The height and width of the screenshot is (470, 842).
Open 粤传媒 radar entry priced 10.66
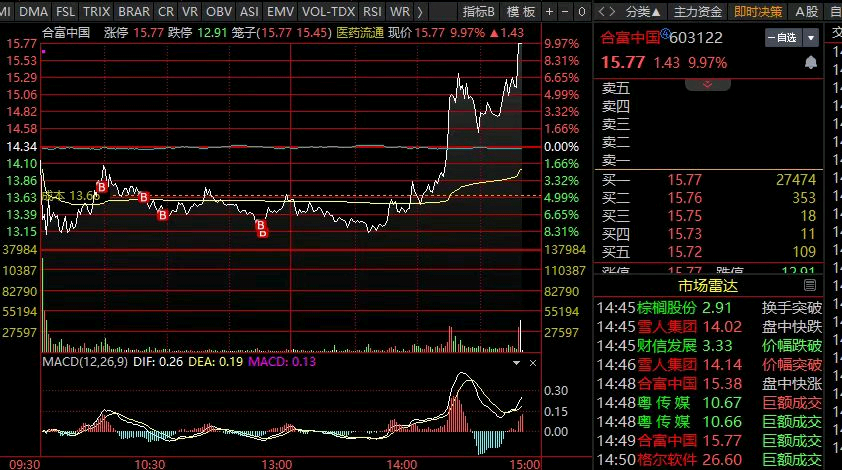pyautogui.click(x=709, y=422)
